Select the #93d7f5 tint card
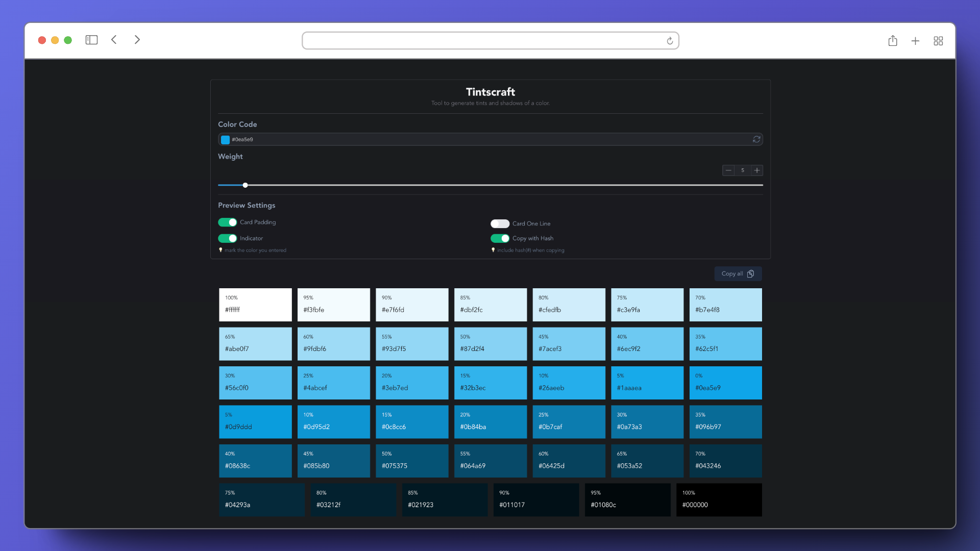 (x=412, y=344)
